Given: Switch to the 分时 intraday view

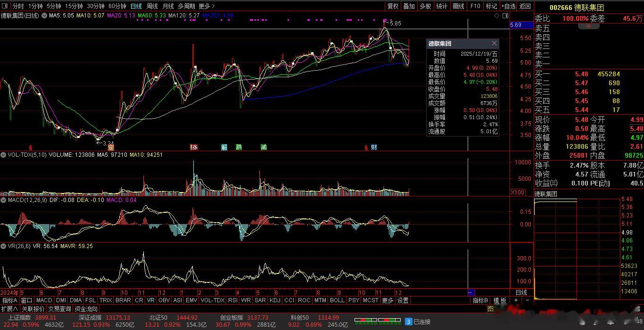Looking at the screenshot, I should (x=18, y=6).
